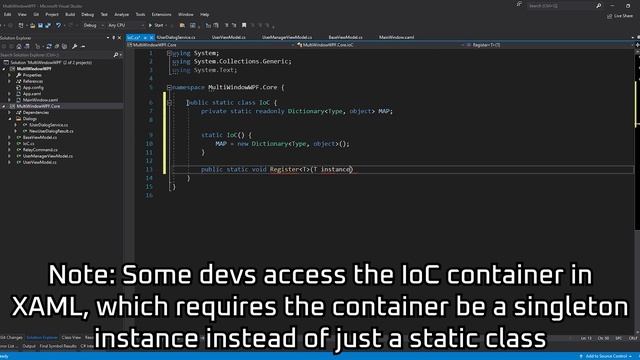Open the Debug menu
This screenshot has height=360, width=640.
[x=87, y=14]
